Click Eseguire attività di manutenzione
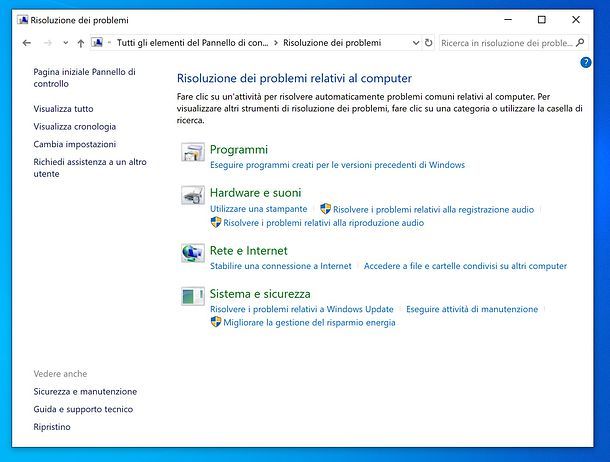The height and width of the screenshot is (462, 610). [472, 309]
